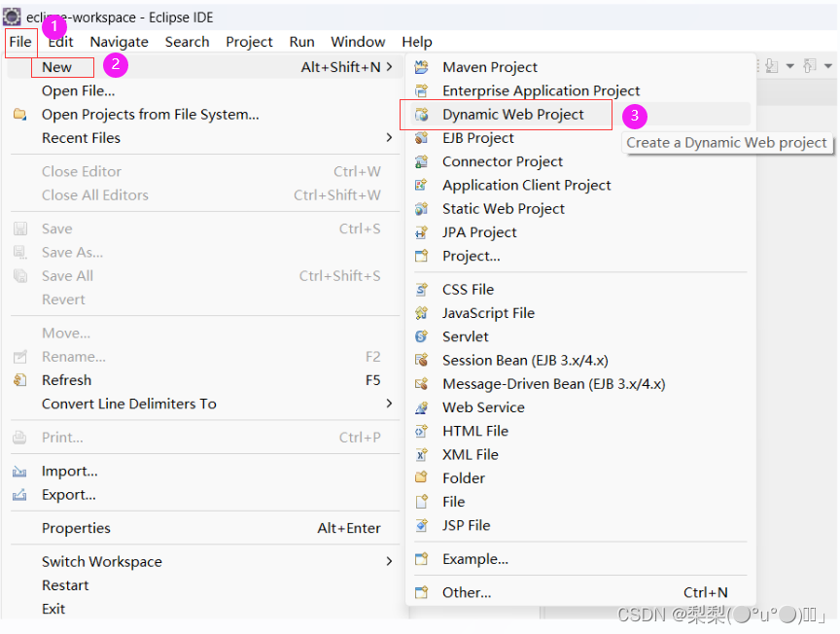Click the XML File icon
The width and height of the screenshot is (840, 634).
[x=422, y=454]
